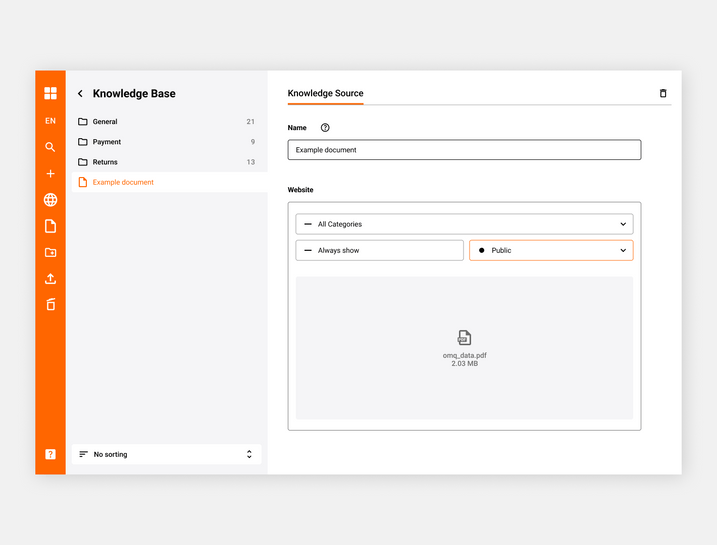The image size is (717, 545).
Task: Click the Returns folder count 13
Action: (250, 162)
